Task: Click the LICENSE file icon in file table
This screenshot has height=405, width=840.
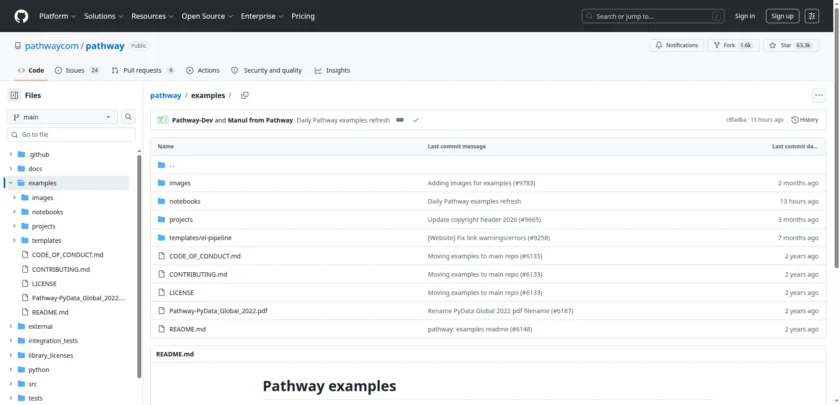Action: pos(161,292)
